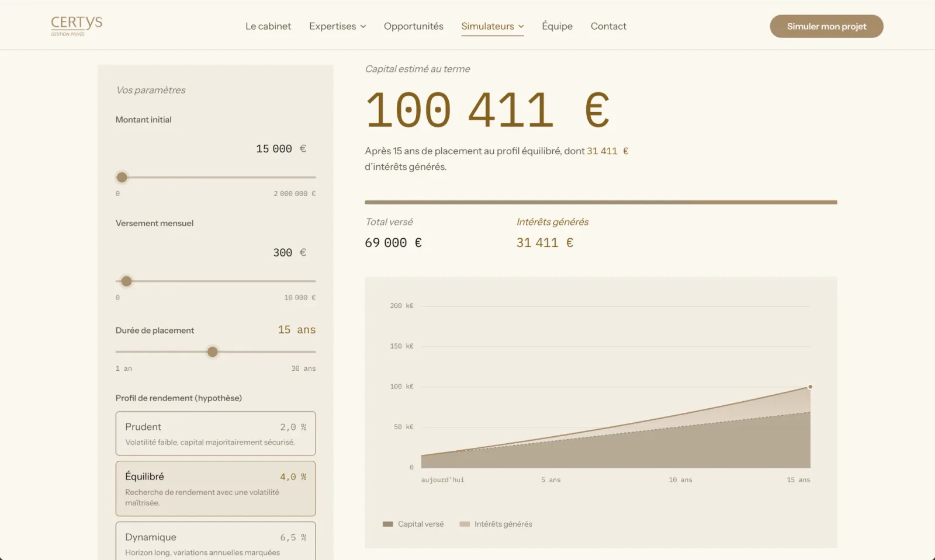Click the chart end-point marker at 15 ans

tap(810, 387)
